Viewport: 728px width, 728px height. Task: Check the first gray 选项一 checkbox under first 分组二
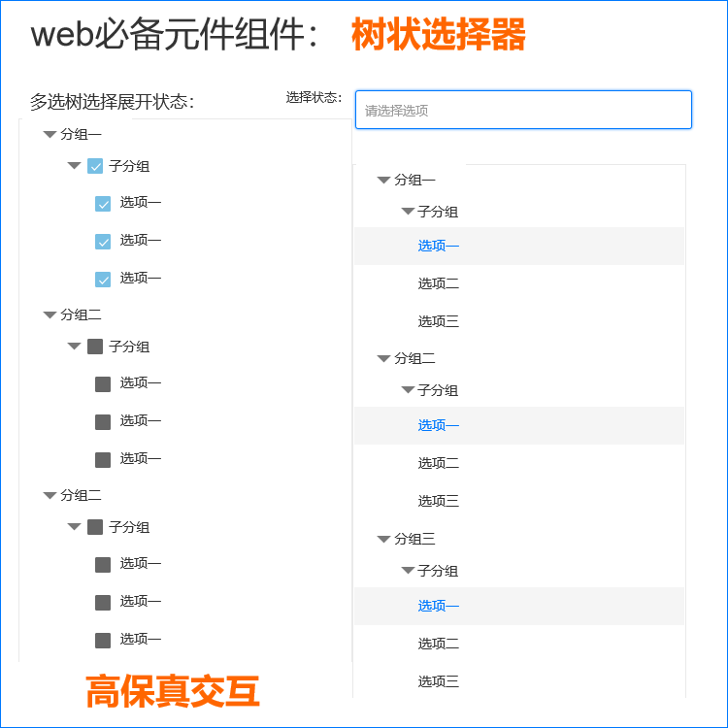coord(103,384)
